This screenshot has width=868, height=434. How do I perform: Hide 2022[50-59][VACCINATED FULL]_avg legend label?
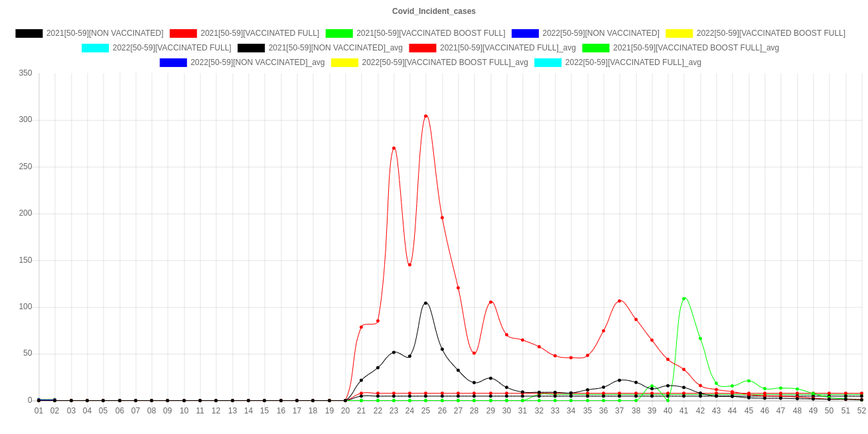click(633, 62)
